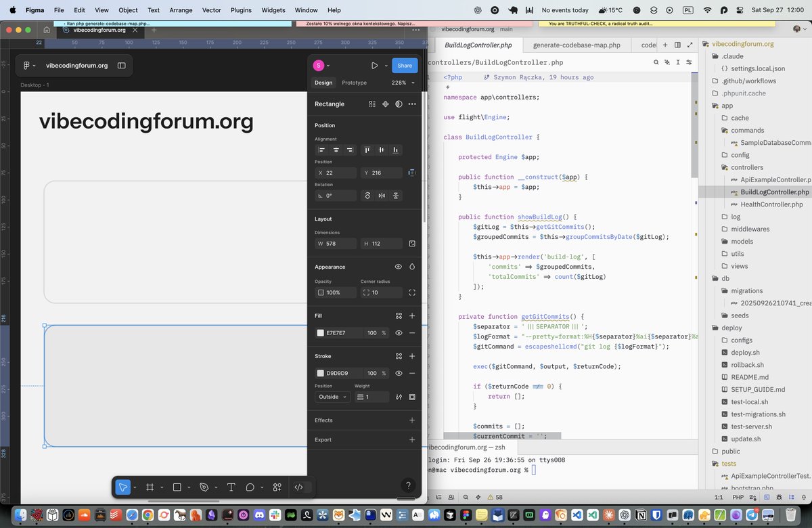Click Flip vertical icon

pos(396,196)
